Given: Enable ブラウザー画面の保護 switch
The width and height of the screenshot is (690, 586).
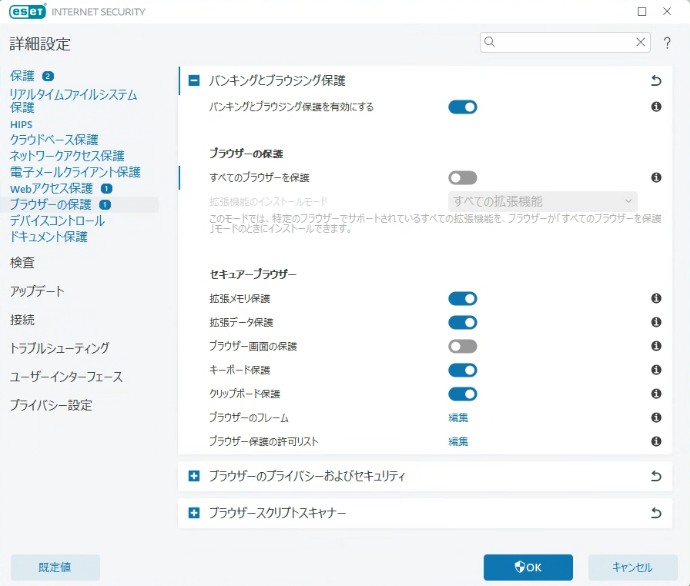Looking at the screenshot, I should [x=462, y=346].
